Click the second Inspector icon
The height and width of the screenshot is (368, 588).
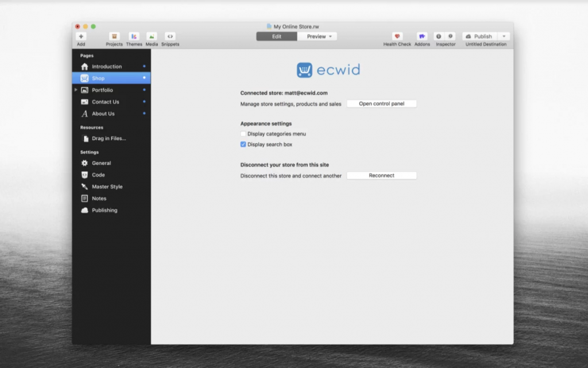tap(450, 36)
